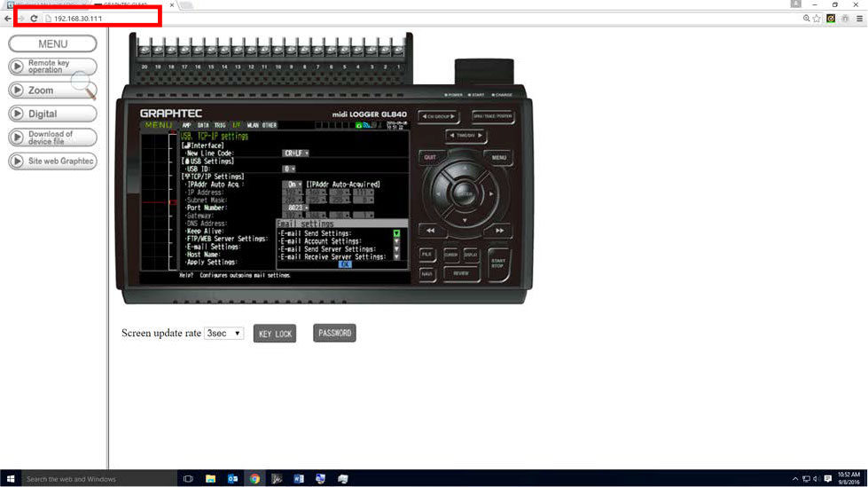Click the play icon beside Site web Graphtec
868x487 pixels.
click(x=17, y=161)
